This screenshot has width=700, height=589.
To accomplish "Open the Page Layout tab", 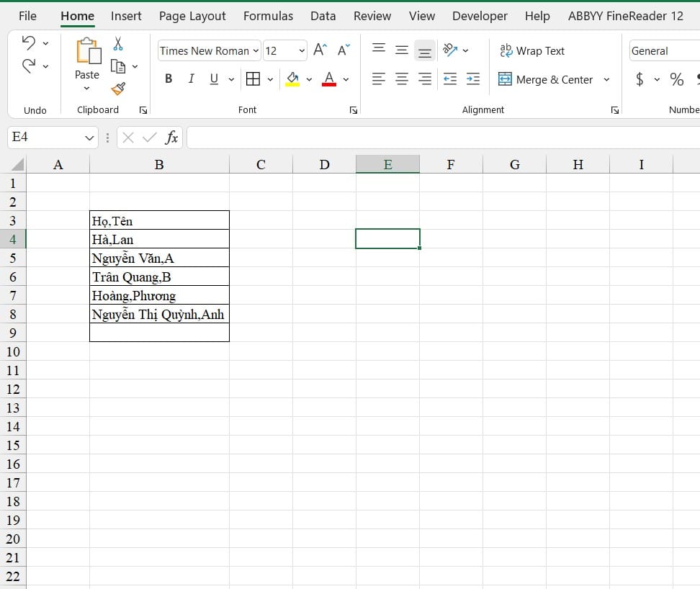I will tap(192, 16).
